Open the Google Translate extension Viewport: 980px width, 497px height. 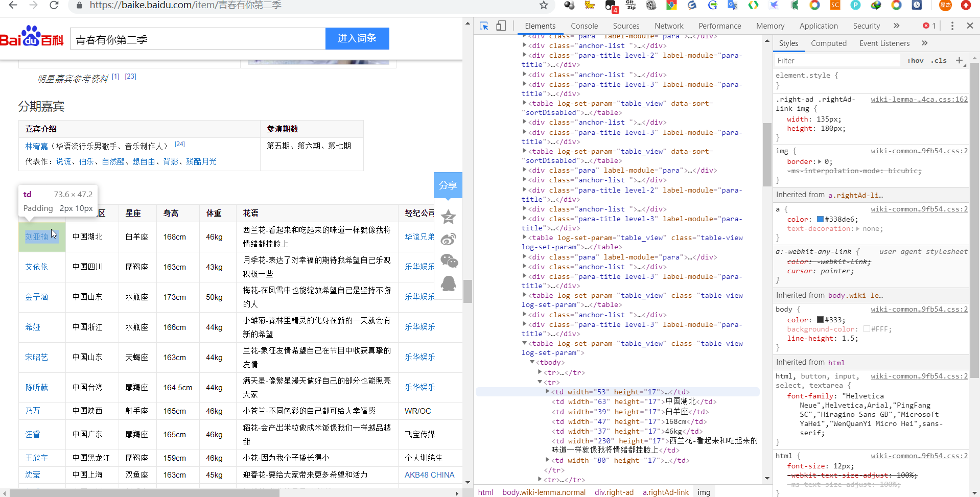tap(732, 6)
